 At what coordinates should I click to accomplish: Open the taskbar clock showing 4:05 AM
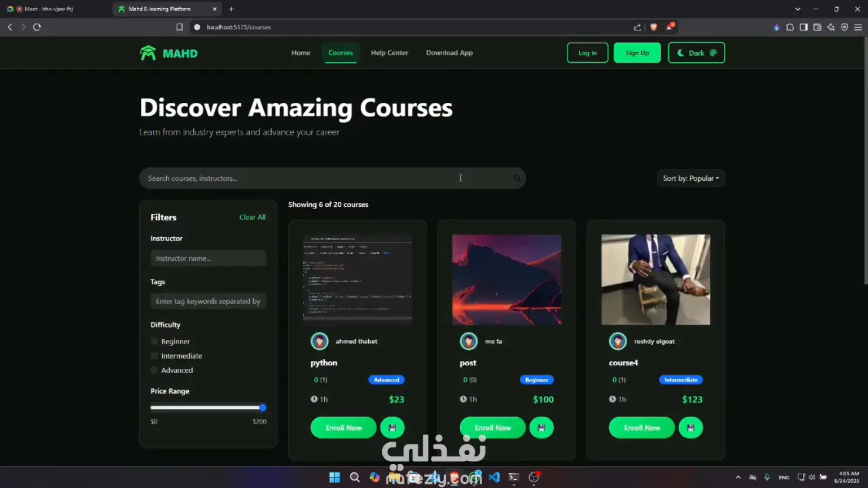[x=846, y=477]
